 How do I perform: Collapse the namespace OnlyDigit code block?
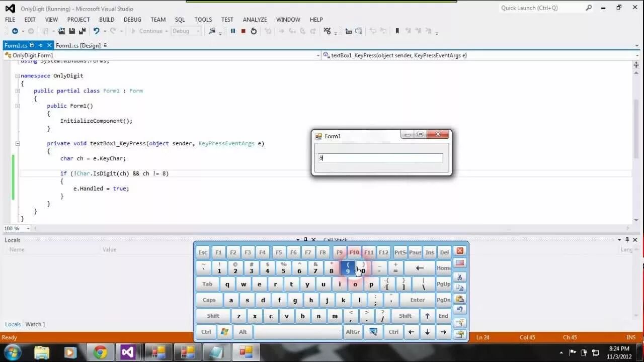(18, 76)
